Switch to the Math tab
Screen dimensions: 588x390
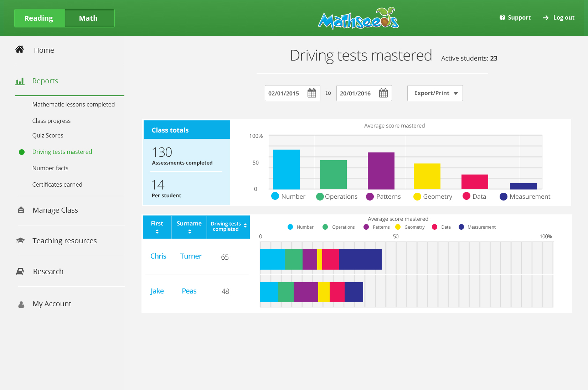(88, 18)
